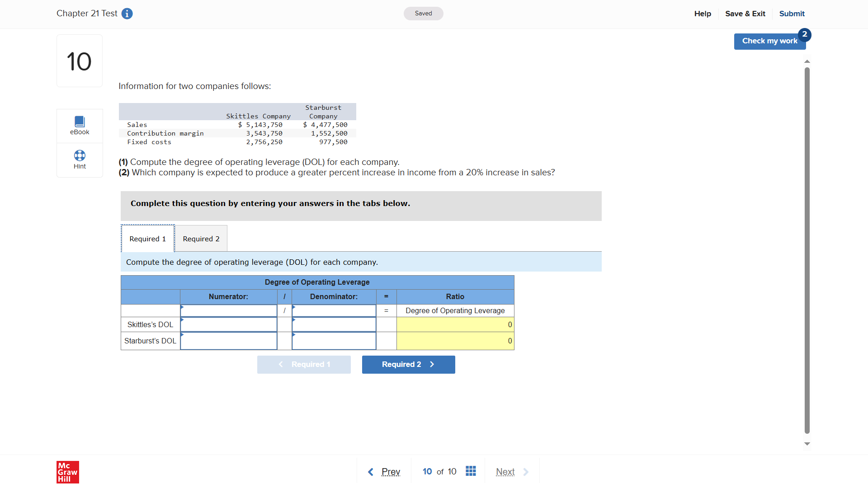The height and width of the screenshot is (488, 868).
Task: Open the question grid navigator icon
Action: (471, 471)
